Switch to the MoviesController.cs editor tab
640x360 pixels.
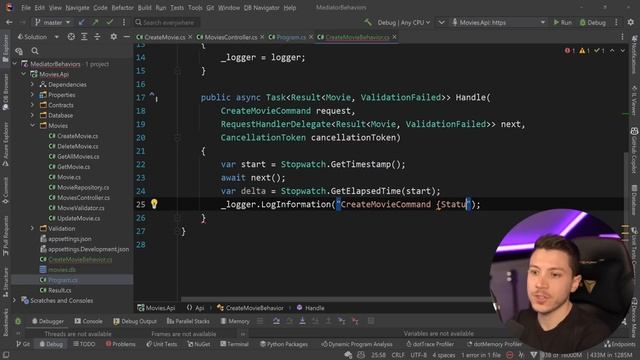click(x=231, y=37)
